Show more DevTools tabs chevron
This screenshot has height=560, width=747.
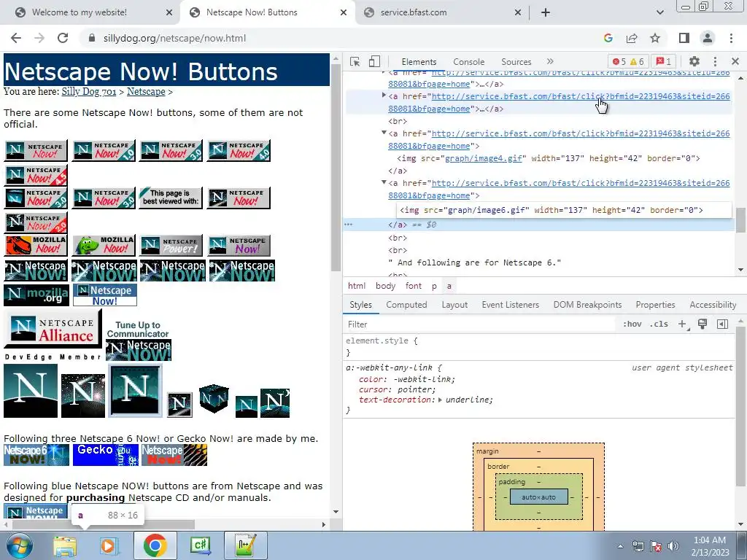550,61
